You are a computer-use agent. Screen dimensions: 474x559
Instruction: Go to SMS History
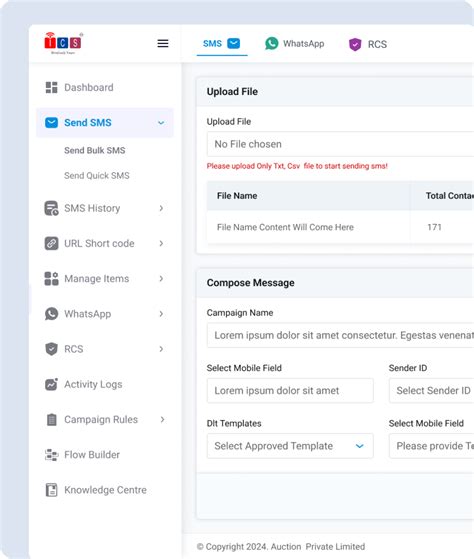pos(92,208)
